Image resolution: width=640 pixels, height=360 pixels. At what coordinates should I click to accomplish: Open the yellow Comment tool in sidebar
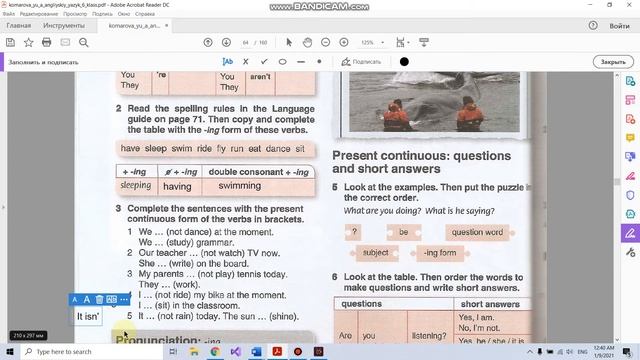pos(630,138)
